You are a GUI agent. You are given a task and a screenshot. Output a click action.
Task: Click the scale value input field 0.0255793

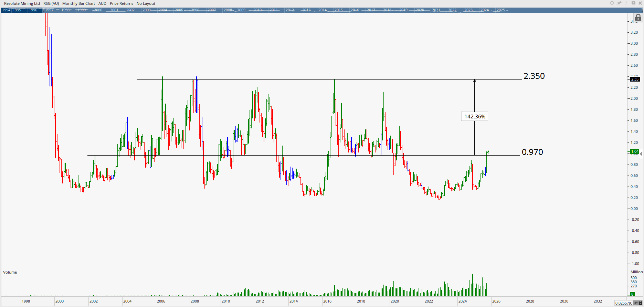point(623,303)
